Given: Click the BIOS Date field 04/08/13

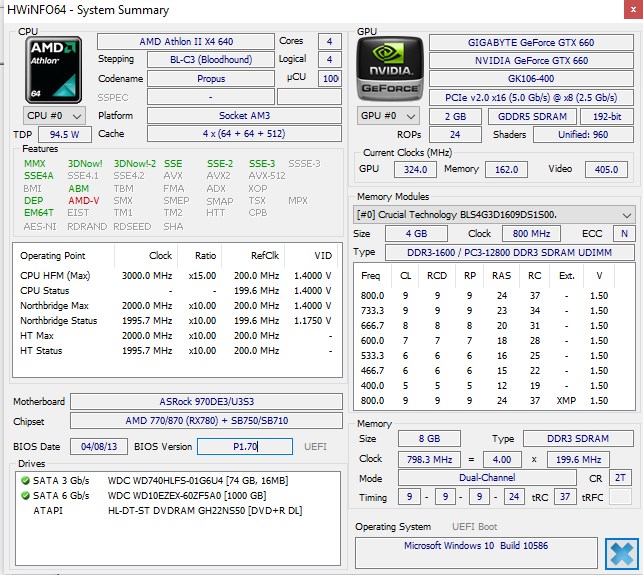Looking at the screenshot, I should (x=99, y=447).
